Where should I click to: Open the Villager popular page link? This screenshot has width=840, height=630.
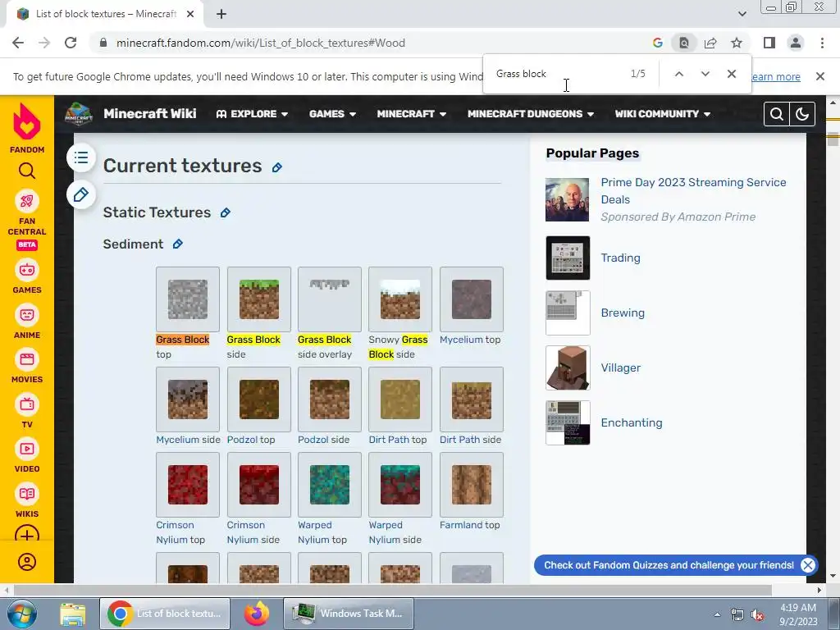(x=620, y=368)
